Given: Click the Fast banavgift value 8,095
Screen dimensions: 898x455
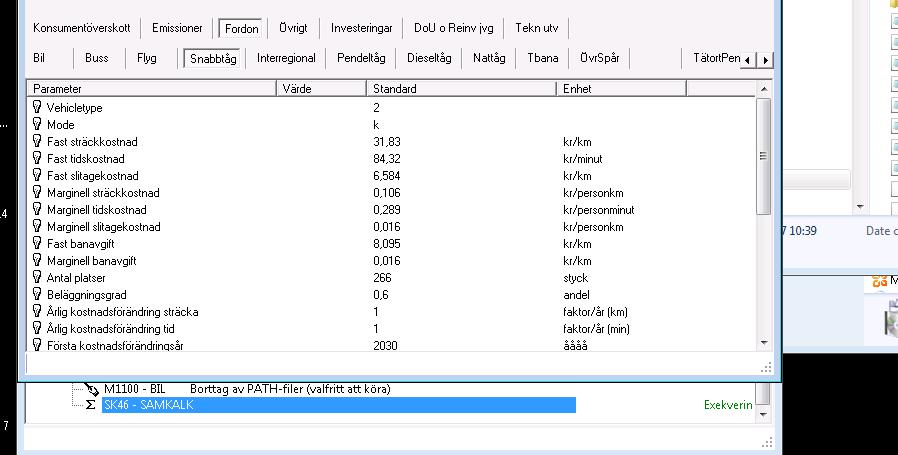Looking at the screenshot, I should point(387,244).
